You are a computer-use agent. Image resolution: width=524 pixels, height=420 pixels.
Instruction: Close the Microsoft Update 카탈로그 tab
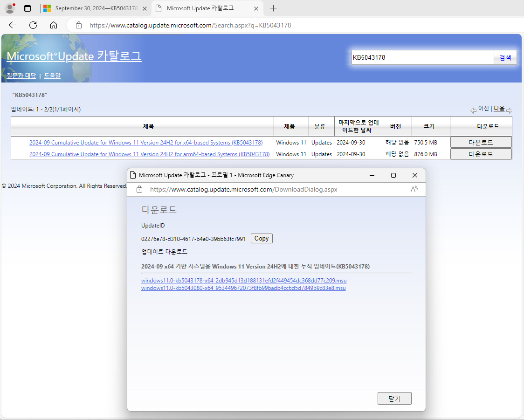(x=256, y=9)
